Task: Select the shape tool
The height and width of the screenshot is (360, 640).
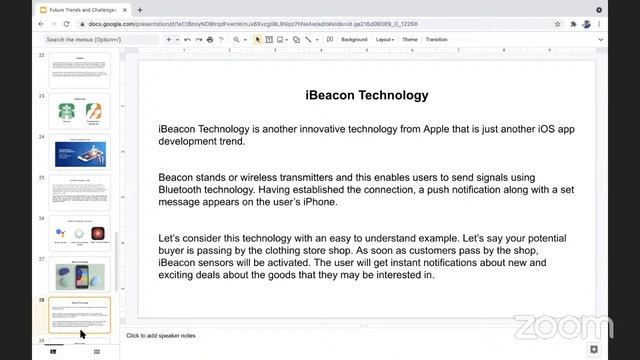Action: coord(297,40)
